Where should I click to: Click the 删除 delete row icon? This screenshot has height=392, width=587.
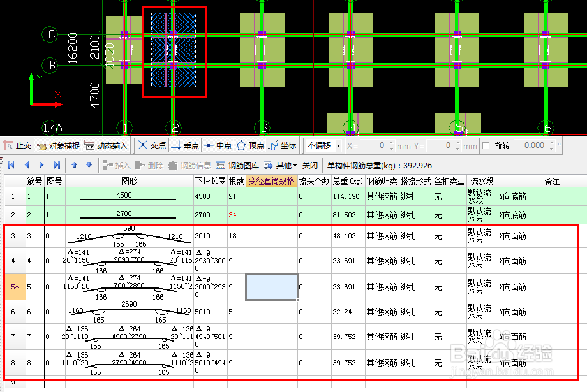coord(149,164)
